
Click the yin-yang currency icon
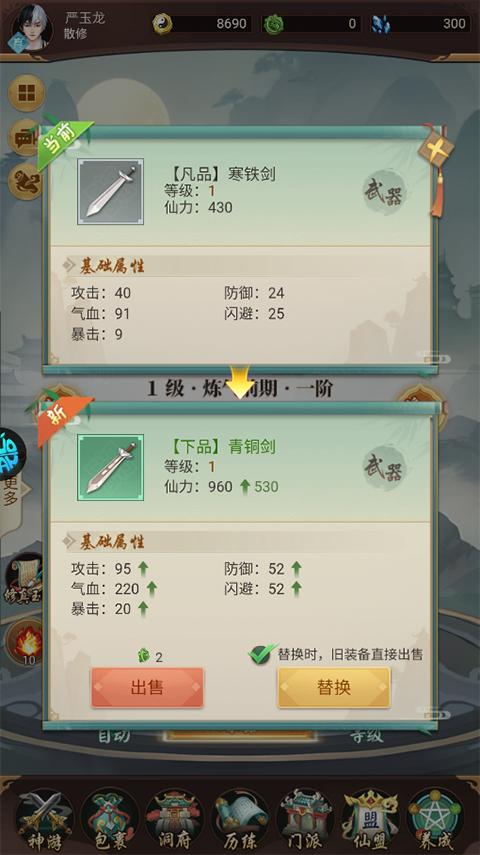click(x=163, y=24)
